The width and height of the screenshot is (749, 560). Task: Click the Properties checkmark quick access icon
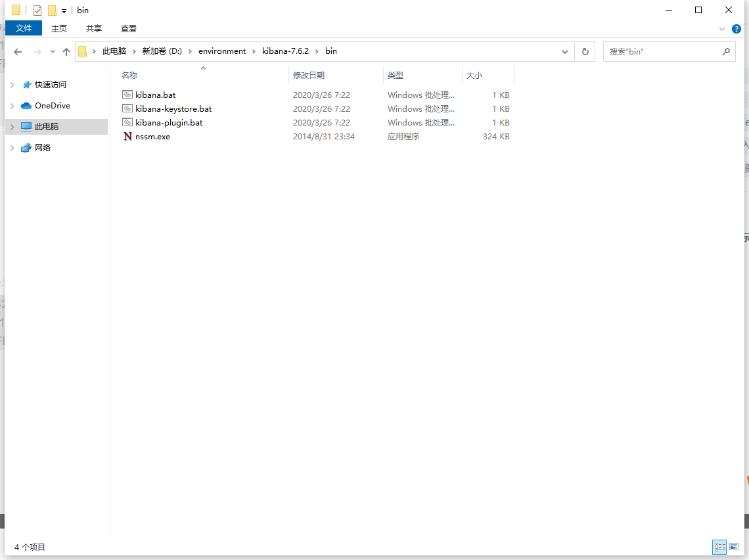click(37, 10)
